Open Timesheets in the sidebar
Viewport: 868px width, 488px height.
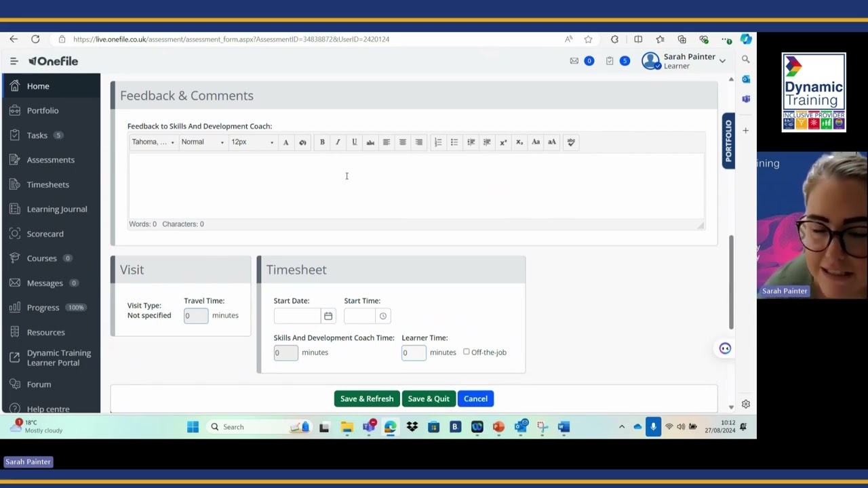[51, 184]
